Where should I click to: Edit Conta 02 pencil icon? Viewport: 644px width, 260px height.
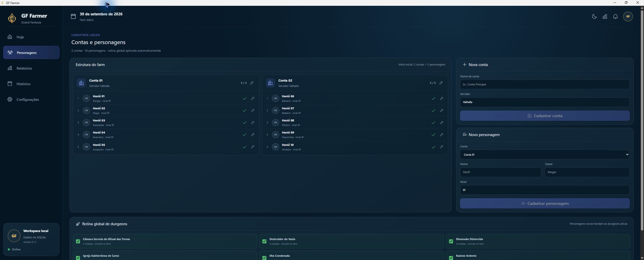441,83
